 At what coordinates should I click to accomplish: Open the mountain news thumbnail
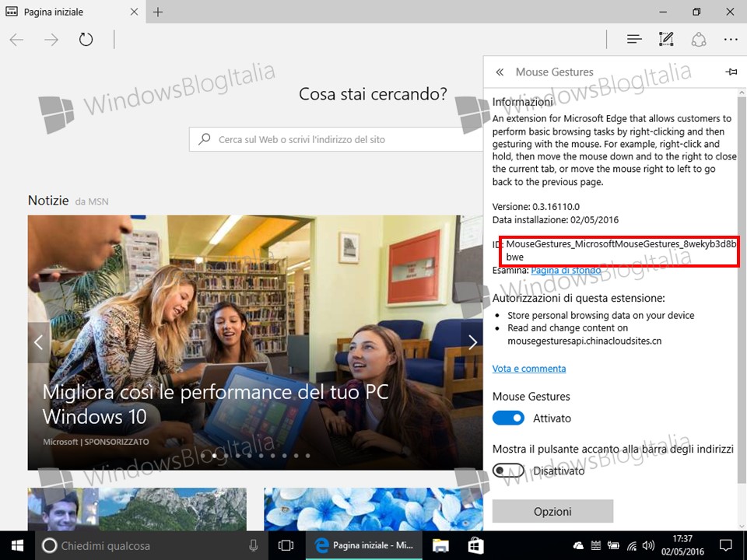point(137,509)
